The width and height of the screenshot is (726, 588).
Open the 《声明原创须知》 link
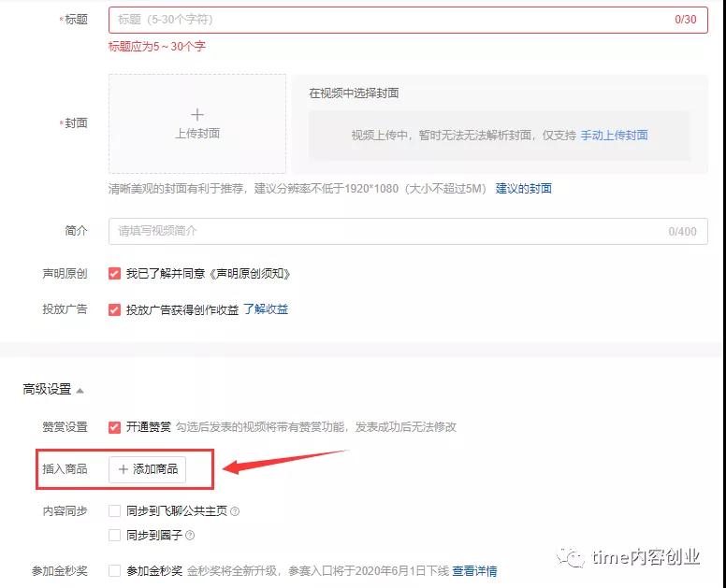pos(253,274)
